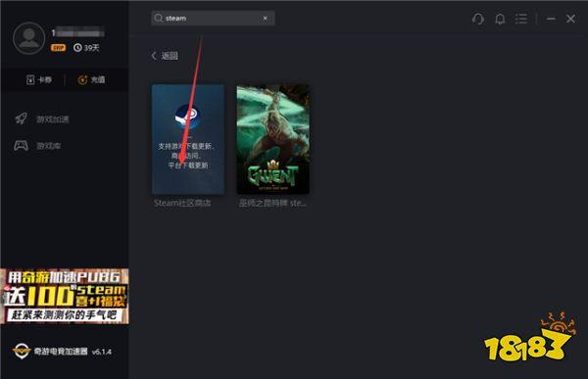Click the remaining 39天 time indicator
Screen dimensions: 588x379
[x=86, y=48]
